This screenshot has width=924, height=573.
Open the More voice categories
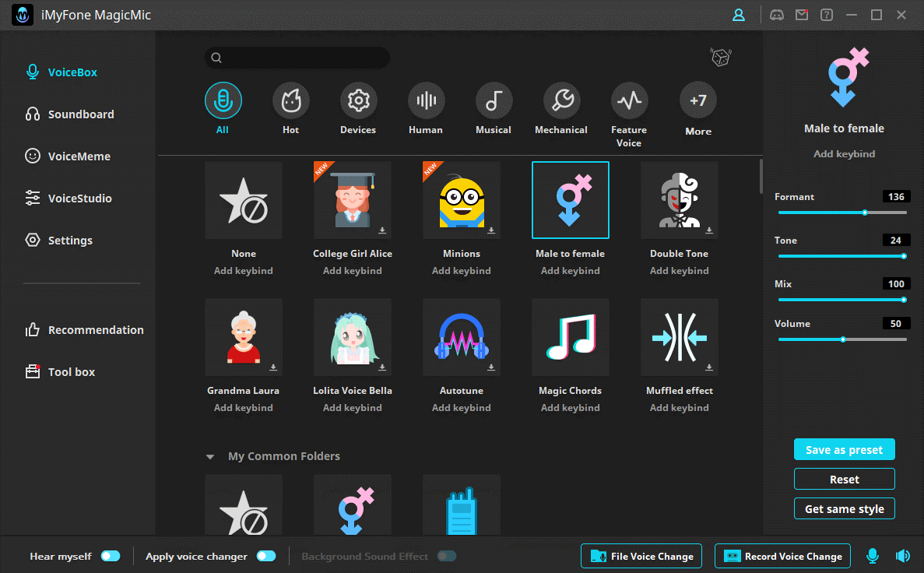pos(697,100)
